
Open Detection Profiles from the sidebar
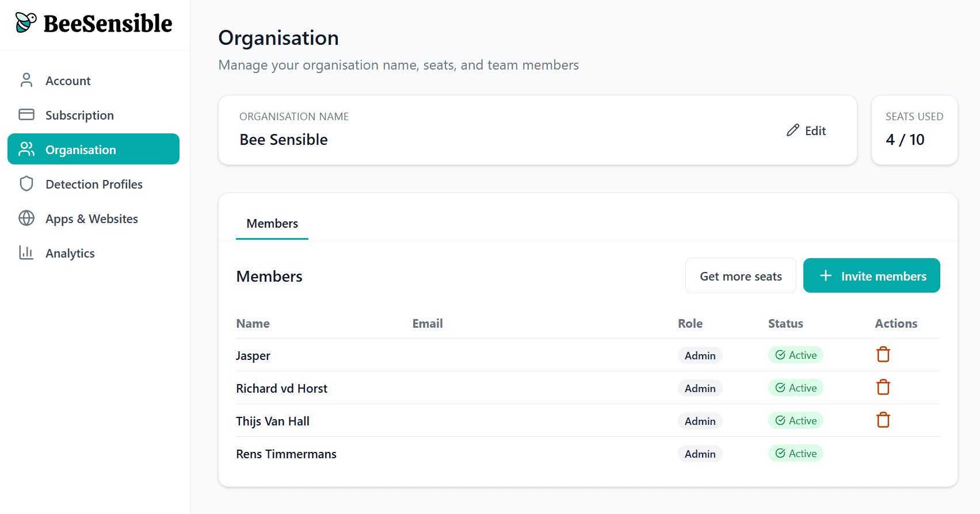[94, 184]
